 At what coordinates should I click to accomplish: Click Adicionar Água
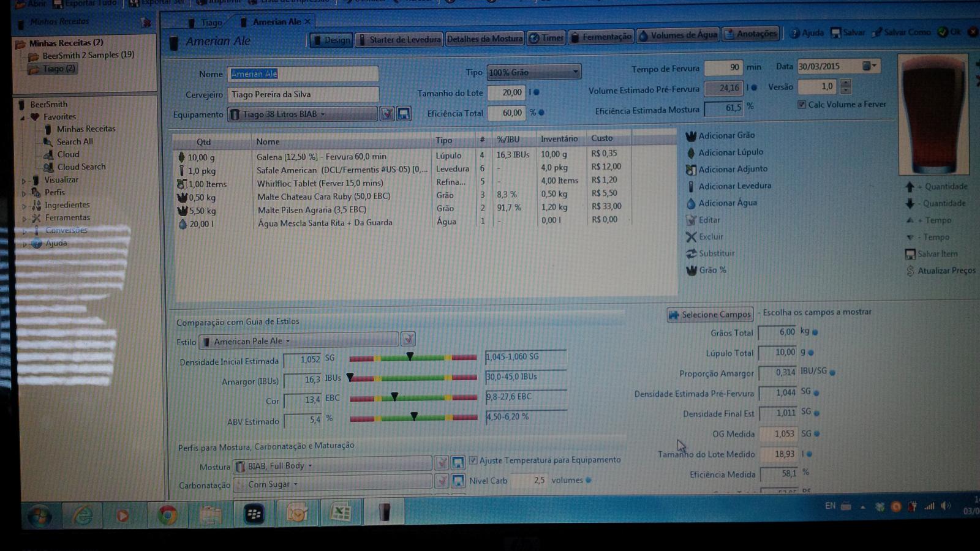point(722,203)
